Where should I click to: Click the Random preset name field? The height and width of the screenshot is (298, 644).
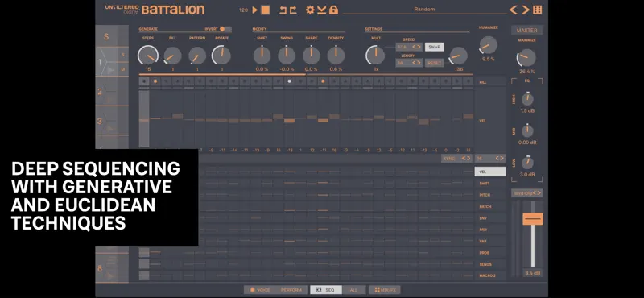click(x=424, y=10)
